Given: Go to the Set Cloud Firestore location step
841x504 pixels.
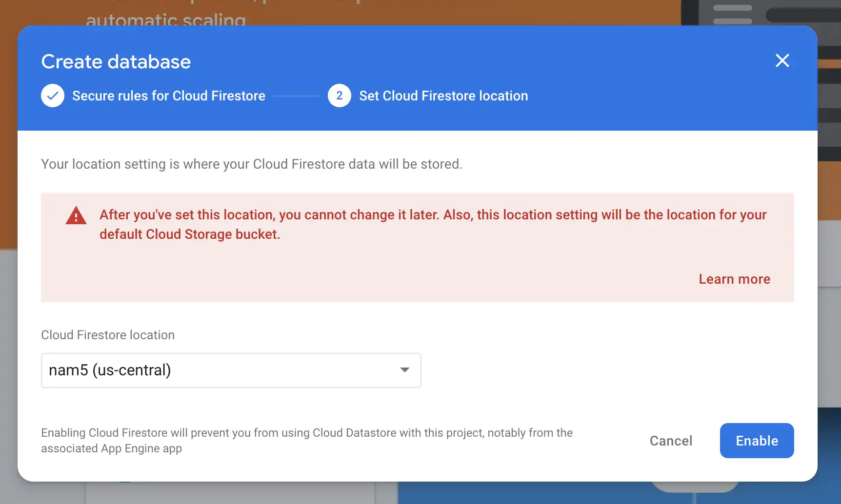Looking at the screenshot, I should tap(443, 96).
